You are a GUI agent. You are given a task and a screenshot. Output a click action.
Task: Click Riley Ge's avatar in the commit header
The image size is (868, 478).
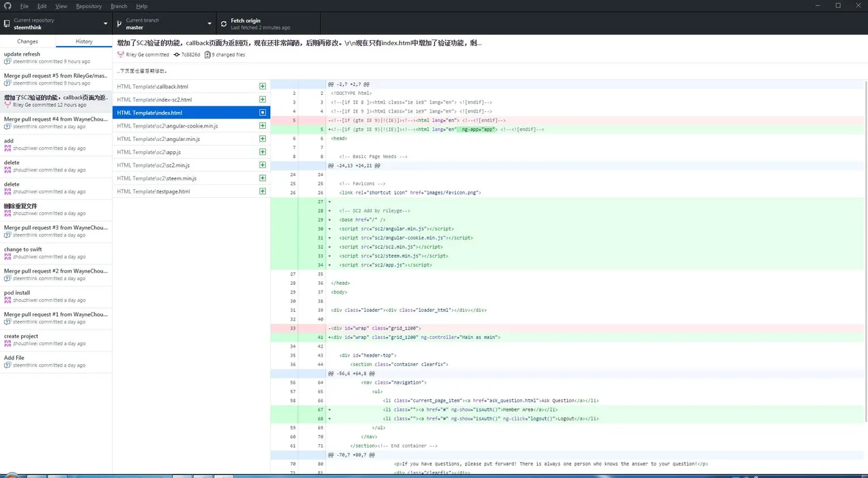[x=121, y=55]
